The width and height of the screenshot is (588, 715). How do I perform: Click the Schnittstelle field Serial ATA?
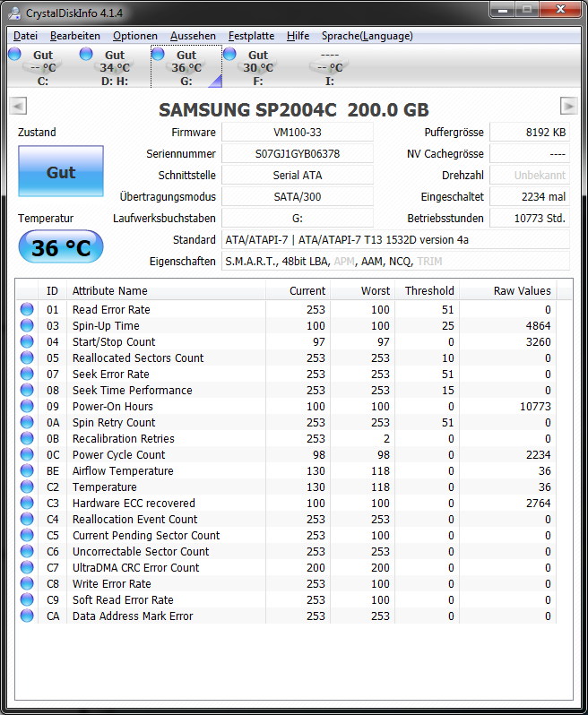[298, 175]
